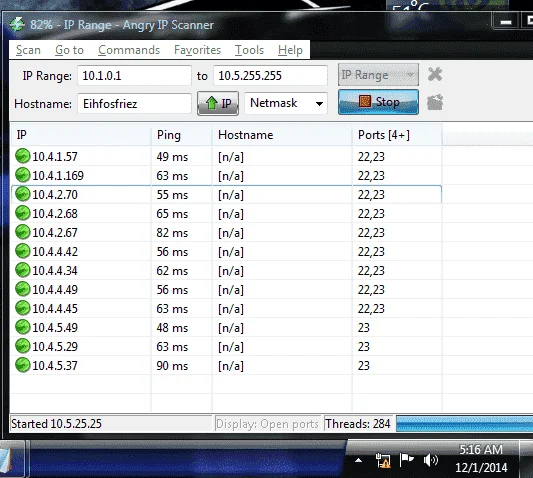
Task: Open the Commands menu
Action: [129, 50]
